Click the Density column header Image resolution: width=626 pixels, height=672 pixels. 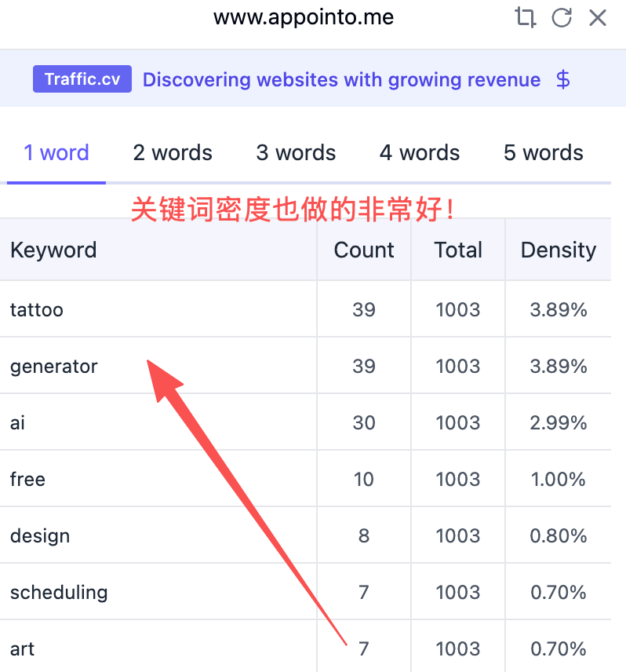(x=559, y=250)
